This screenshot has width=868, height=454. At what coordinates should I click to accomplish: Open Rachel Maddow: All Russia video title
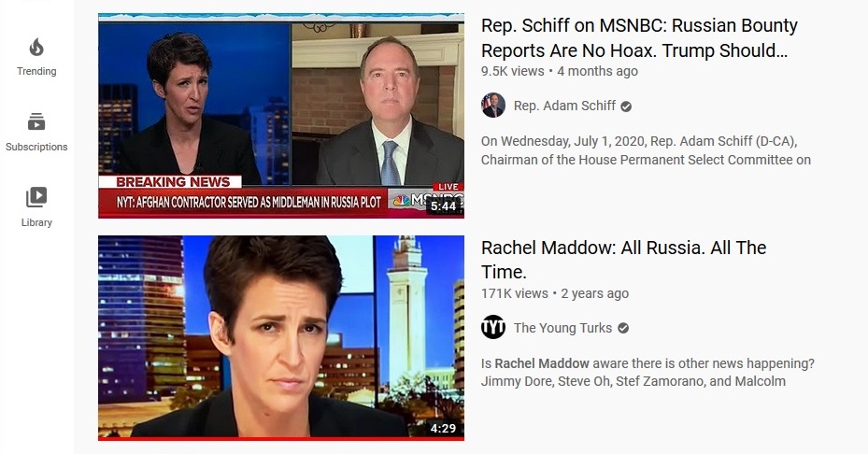[623, 260]
